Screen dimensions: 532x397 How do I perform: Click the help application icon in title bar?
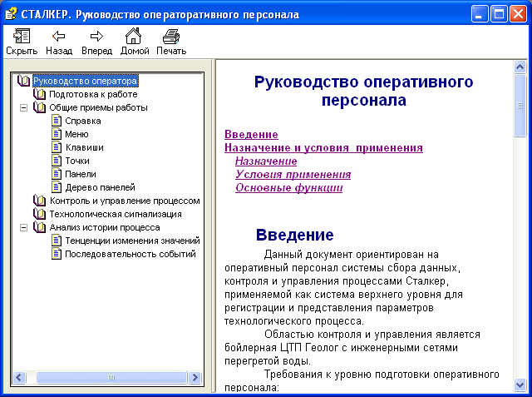tap(11, 14)
